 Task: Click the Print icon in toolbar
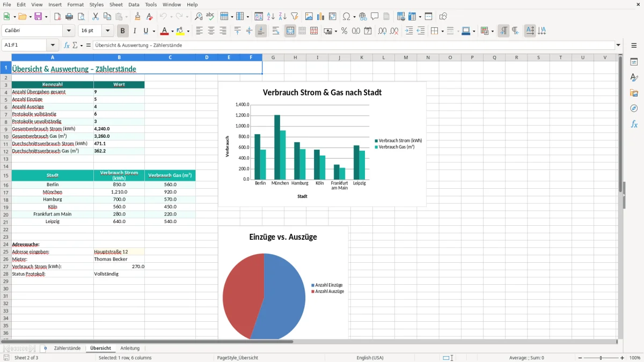point(69,17)
